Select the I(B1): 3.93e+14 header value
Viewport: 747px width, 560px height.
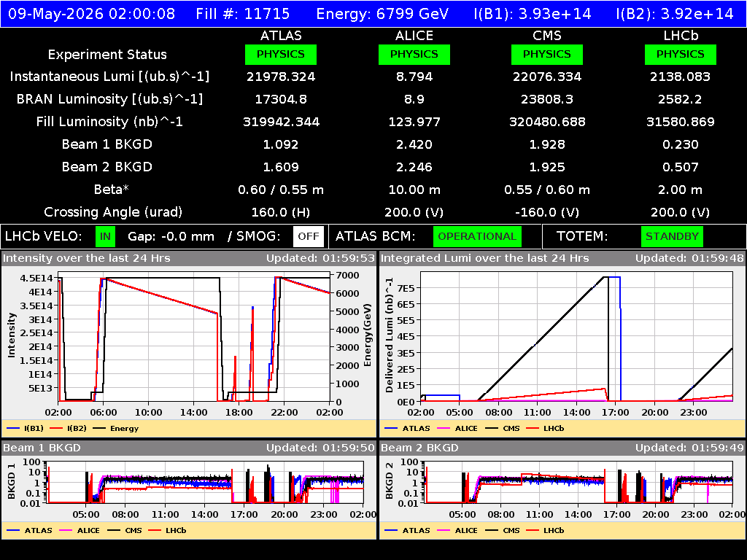tap(532, 14)
